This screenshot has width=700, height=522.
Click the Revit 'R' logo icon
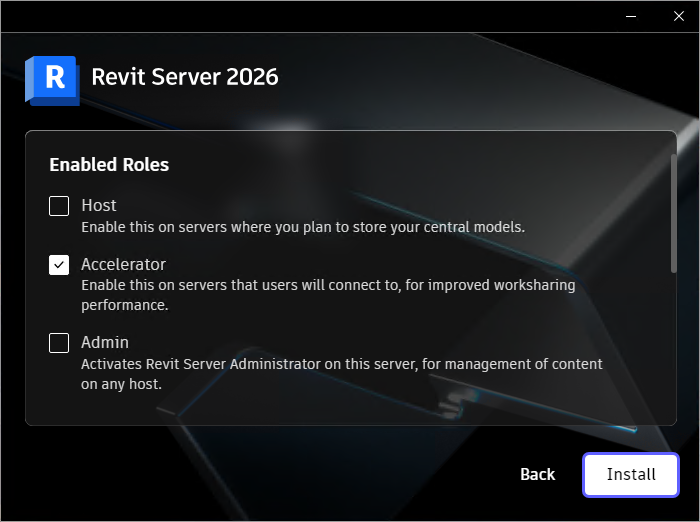tap(52, 81)
